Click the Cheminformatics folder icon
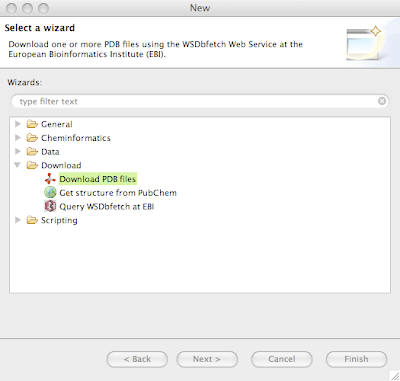Screen dimensions: 400x381 point(32,138)
